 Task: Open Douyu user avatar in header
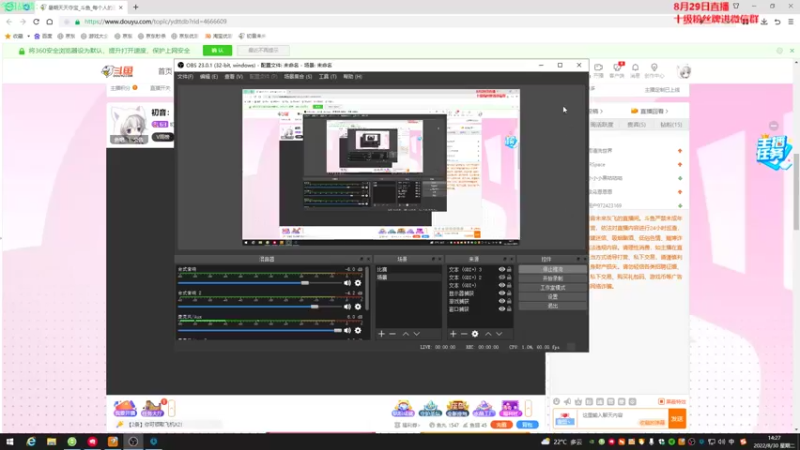tap(684, 71)
